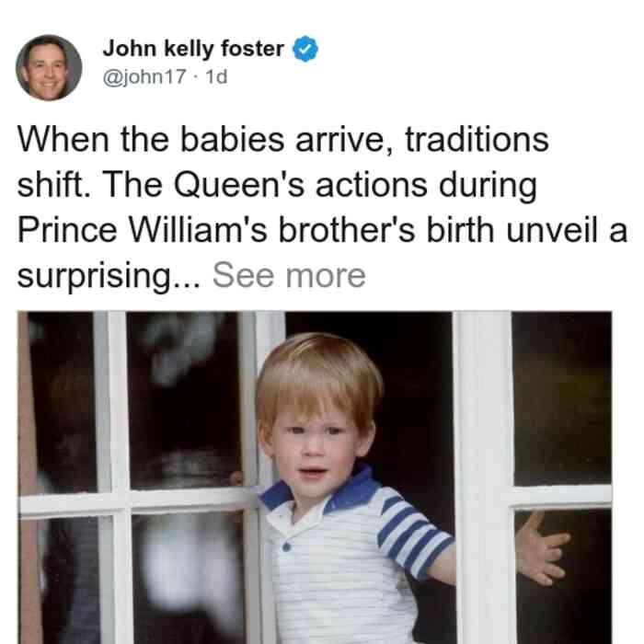644x644 pixels.
Task: Click the dark right window pane
Action: coord(562,398)
